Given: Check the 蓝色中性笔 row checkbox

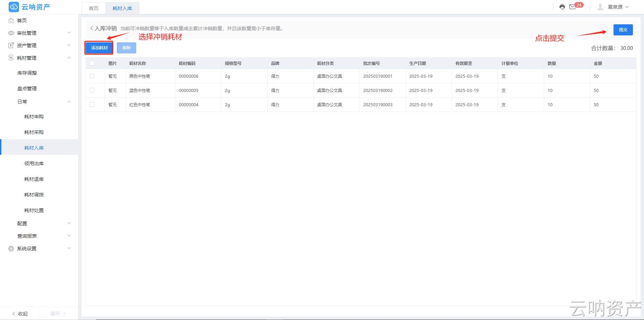Looking at the screenshot, I should click(x=92, y=90).
